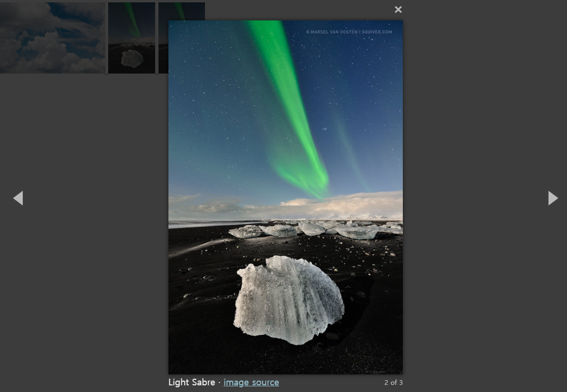Image resolution: width=567 pixels, height=392 pixels.
Task: Select the cloudy sky thumbnail
Action: (53, 37)
